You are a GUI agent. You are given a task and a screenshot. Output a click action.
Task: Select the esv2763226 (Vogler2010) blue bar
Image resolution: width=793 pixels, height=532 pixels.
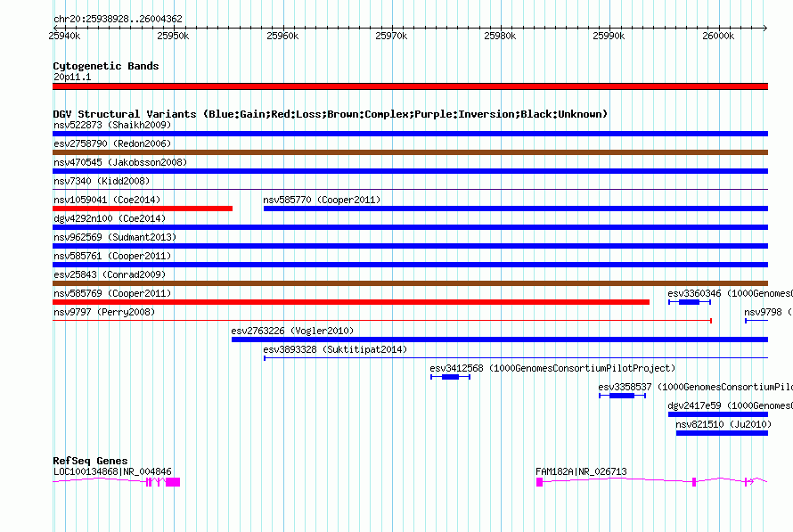pyautogui.click(x=500, y=340)
